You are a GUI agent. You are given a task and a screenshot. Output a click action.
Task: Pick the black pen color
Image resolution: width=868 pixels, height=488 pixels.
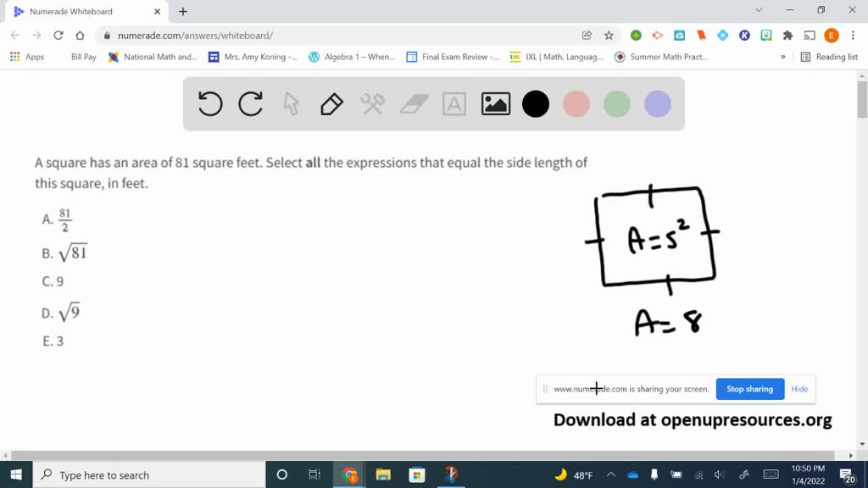[536, 104]
